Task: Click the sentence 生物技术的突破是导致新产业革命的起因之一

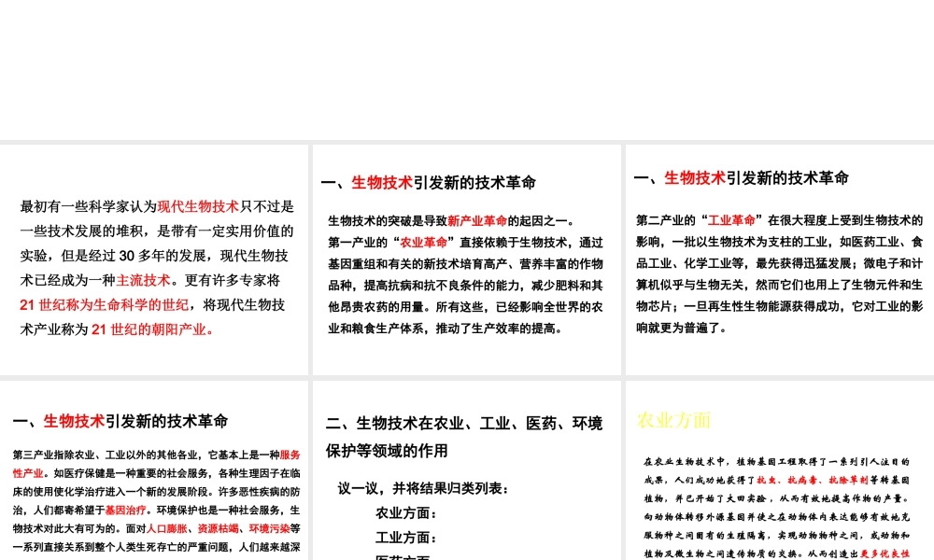Action: pyautogui.click(x=451, y=221)
